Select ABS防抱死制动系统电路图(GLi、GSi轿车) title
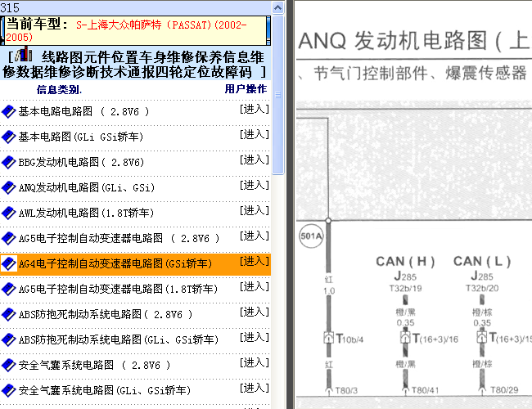Viewport: 532px width, 409px height. [119, 339]
